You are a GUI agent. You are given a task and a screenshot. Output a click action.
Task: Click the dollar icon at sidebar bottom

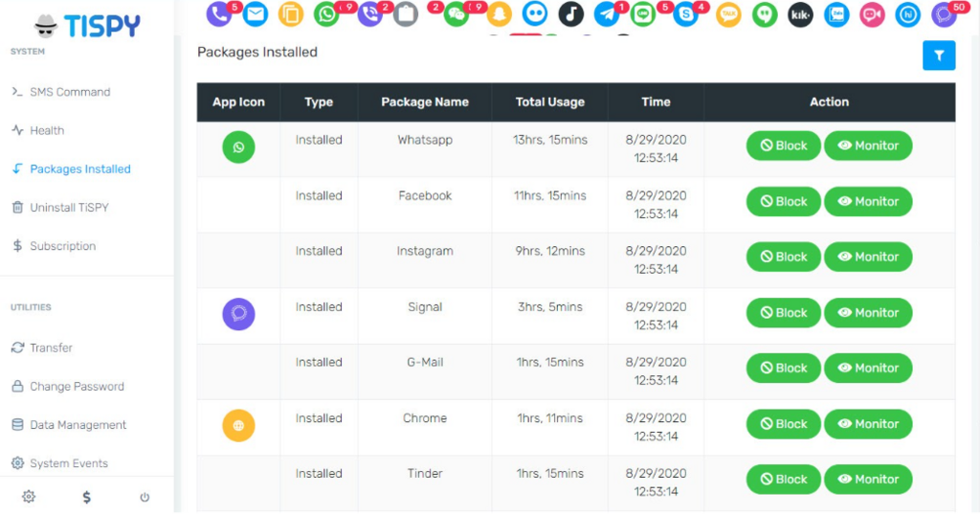click(x=87, y=497)
